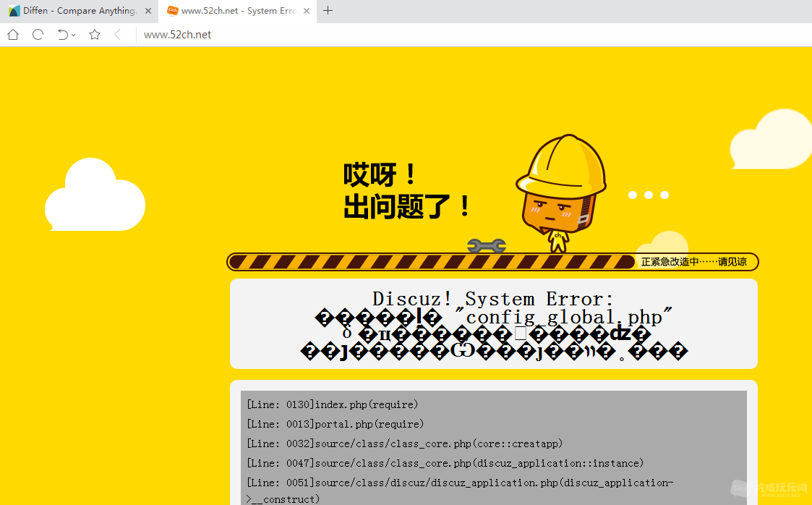Click the Diffen tab favicon
Viewport: 812px width, 505px height.
(x=14, y=11)
